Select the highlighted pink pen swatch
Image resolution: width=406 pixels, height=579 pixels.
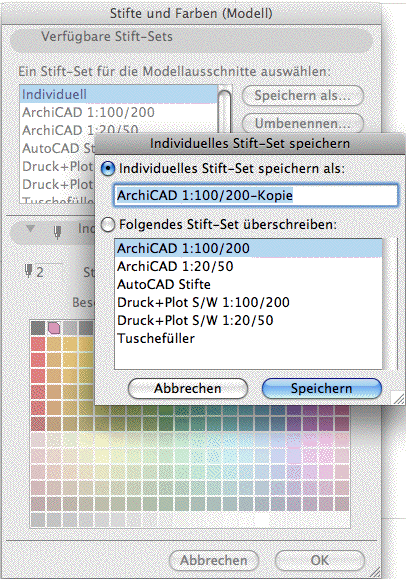(54, 328)
